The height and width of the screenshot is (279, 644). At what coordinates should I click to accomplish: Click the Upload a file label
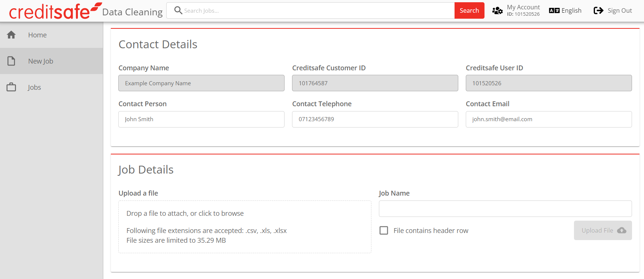pyautogui.click(x=138, y=193)
